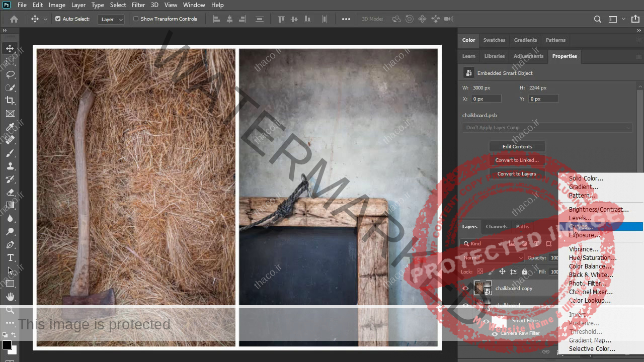Filter layers by type layers icon
Viewport: 644px width, 362px height.
537,244
